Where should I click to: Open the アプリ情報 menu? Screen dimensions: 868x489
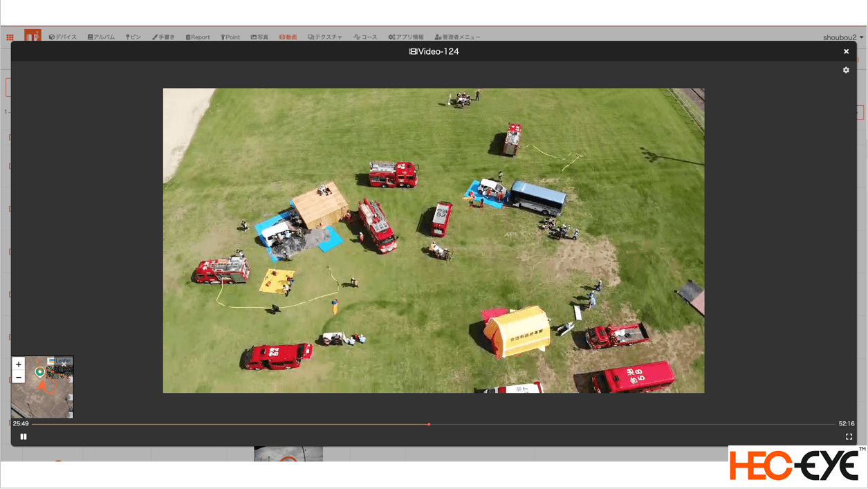pyautogui.click(x=406, y=37)
